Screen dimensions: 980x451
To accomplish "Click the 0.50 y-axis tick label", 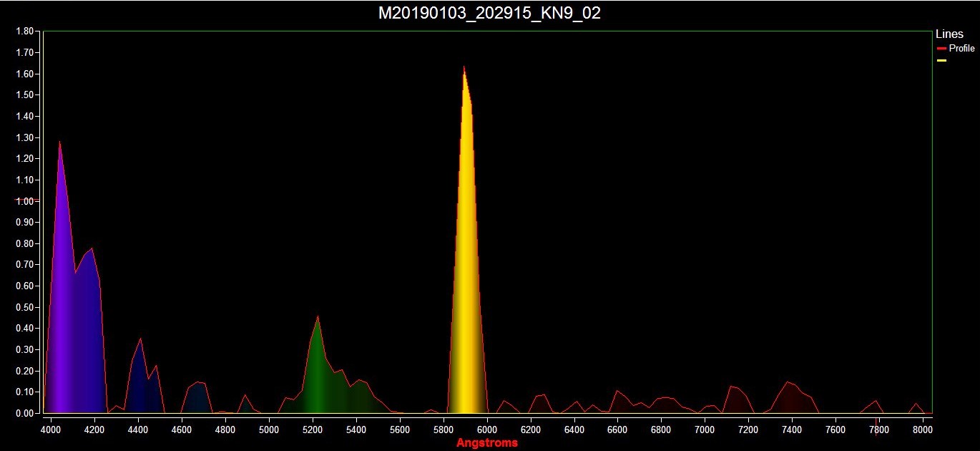I will coord(25,307).
